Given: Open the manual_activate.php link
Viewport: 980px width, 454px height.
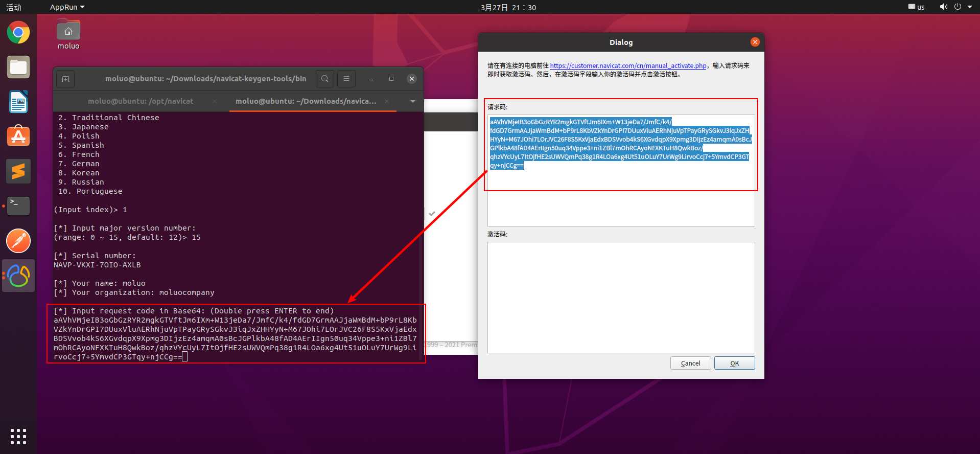Looking at the screenshot, I should click(628, 65).
